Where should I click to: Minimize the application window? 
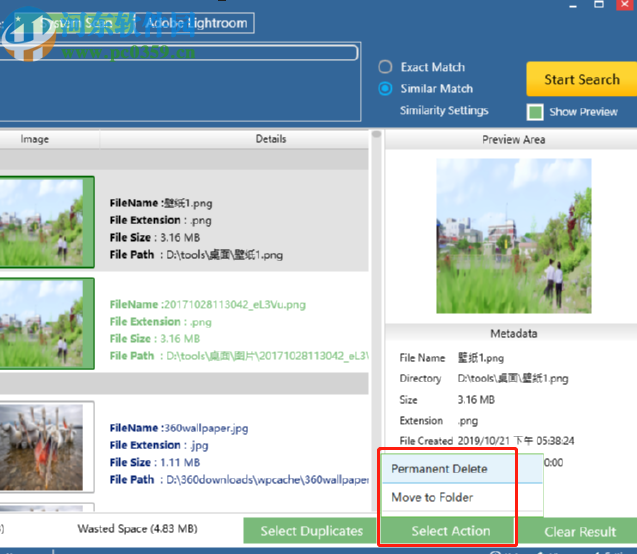(x=573, y=5)
